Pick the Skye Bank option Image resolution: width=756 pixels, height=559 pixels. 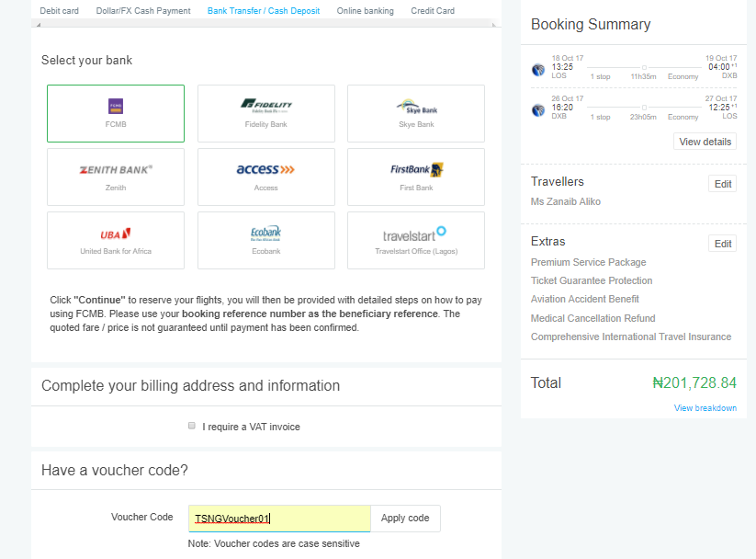tap(416, 113)
